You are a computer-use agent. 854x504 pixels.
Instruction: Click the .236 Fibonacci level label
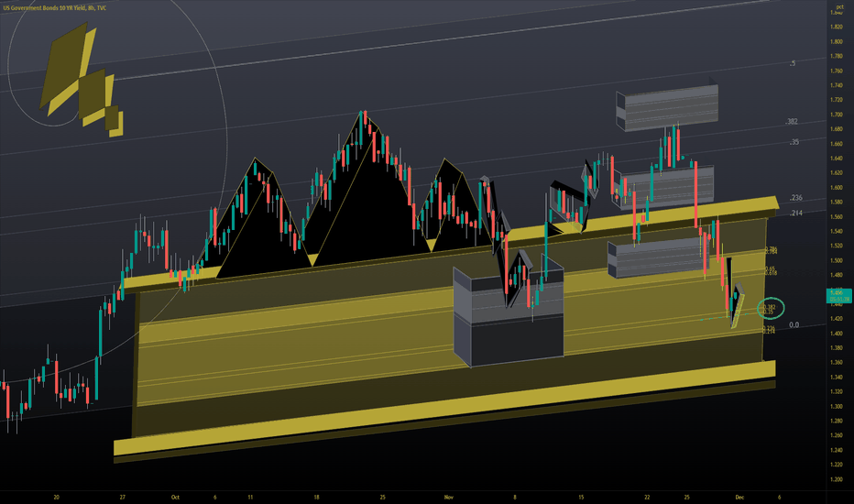tap(795, 198)
